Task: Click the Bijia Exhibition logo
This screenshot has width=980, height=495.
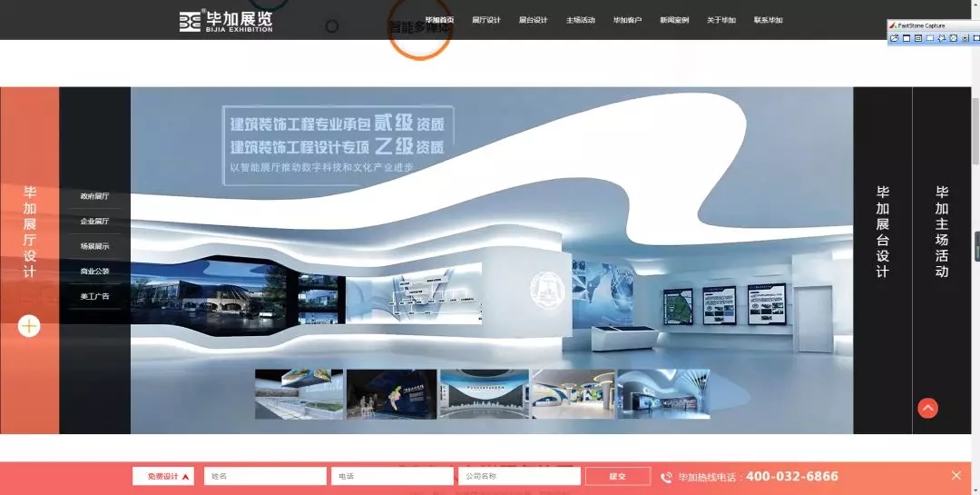Action: click(x=226, y=20)
